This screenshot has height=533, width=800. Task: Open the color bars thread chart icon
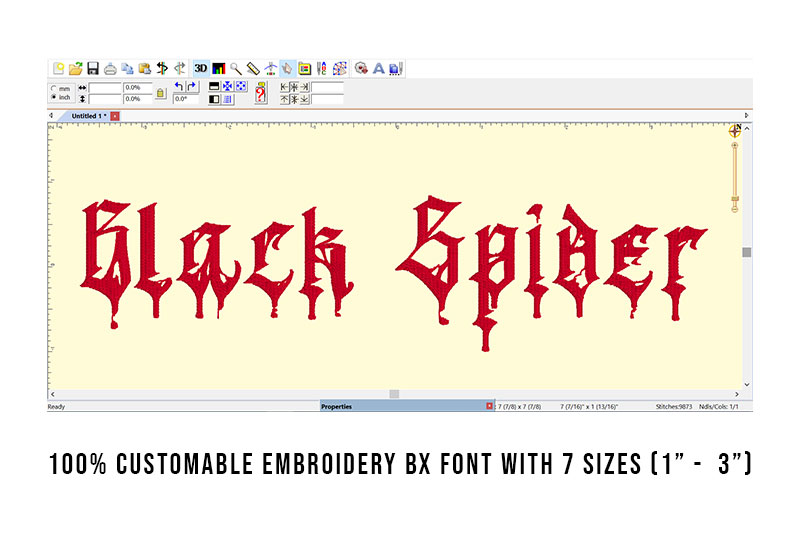(x=219, y=68)
